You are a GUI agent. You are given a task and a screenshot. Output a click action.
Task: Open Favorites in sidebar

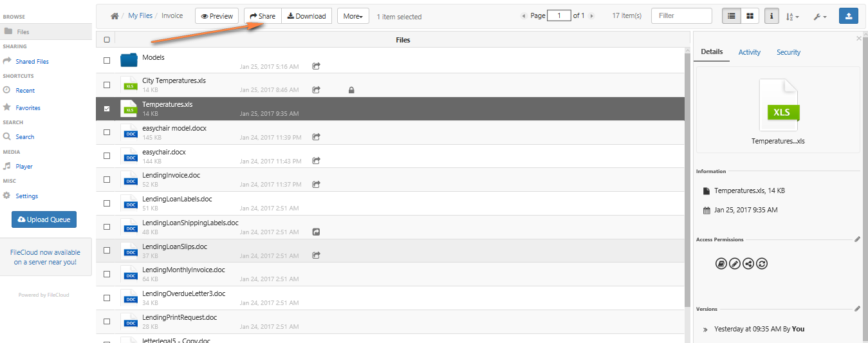28,108
